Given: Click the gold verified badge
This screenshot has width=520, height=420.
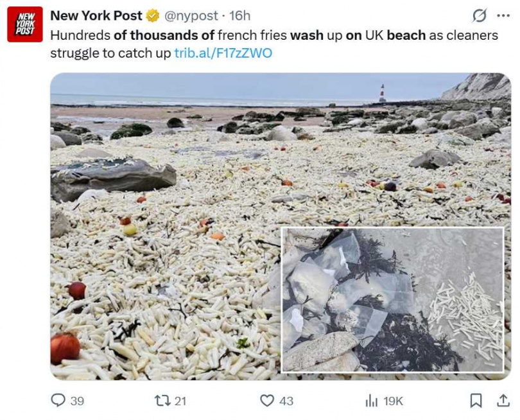Looking at the screenshot, I should click(153, 15).
